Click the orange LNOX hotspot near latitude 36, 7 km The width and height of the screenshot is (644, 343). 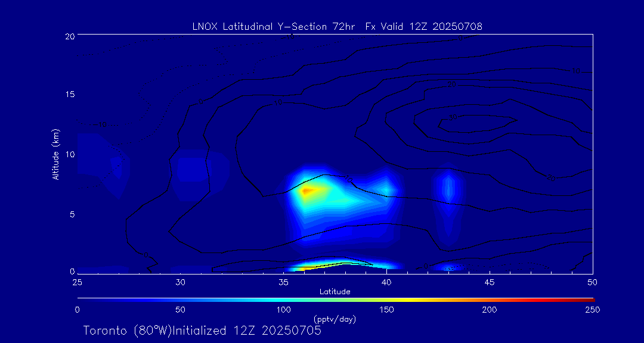(x=306, y=191)
